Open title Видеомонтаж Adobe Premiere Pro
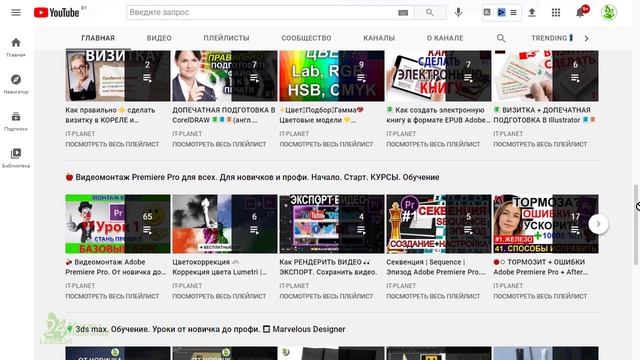The height and width of the screenshot is (360, 640). click(x=116, y=267)
